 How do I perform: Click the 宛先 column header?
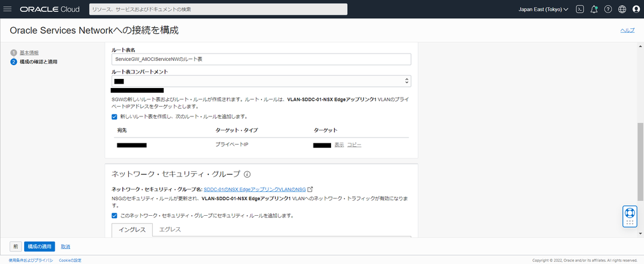(122, 130)
